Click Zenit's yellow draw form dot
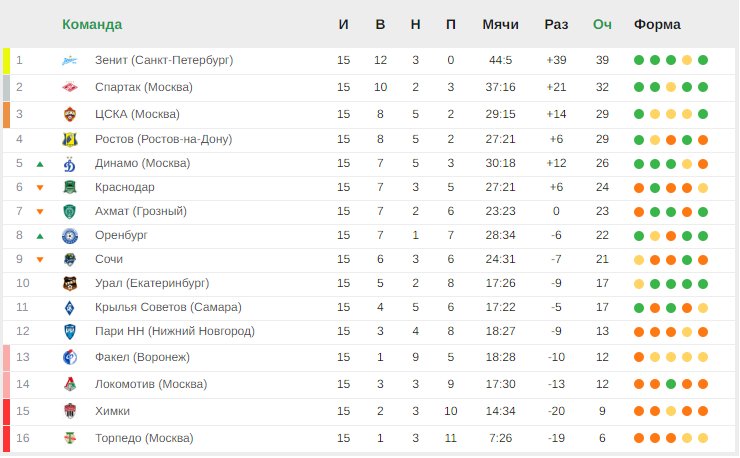Image resolution: width=740 pixels, height=458 pixels. pos(687,60)
